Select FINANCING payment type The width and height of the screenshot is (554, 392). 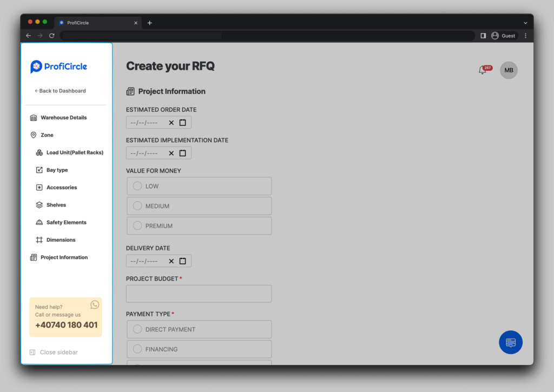199,349
